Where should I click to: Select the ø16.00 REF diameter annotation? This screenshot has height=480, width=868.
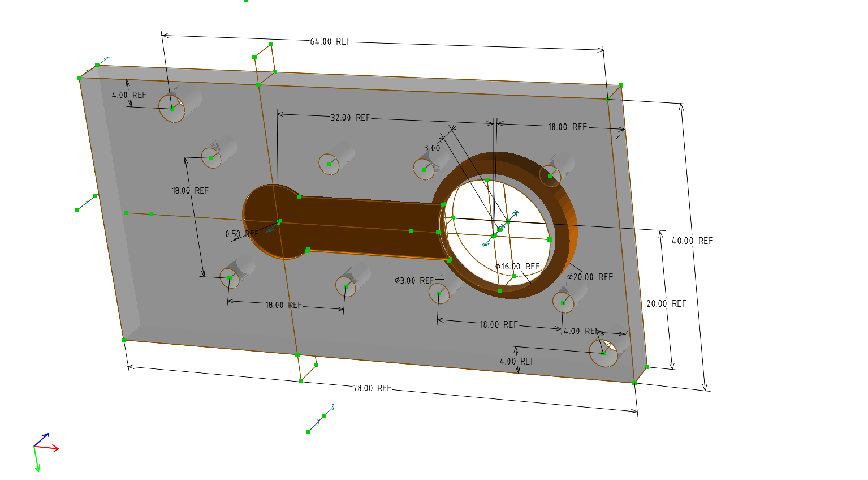point(517,267)
